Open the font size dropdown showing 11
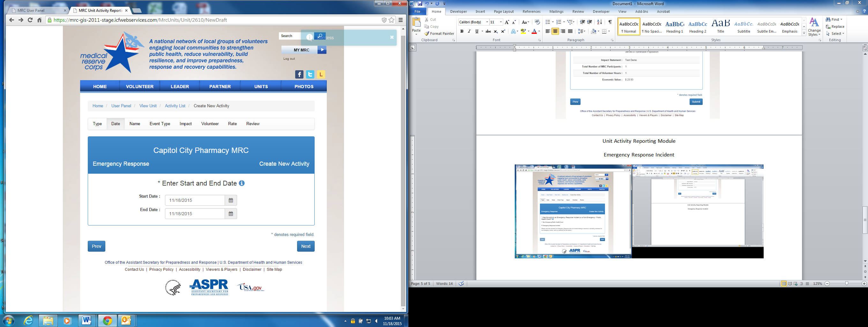Image resolution: width=868 pixels, height=327 pixels. (x=501, y=22)
